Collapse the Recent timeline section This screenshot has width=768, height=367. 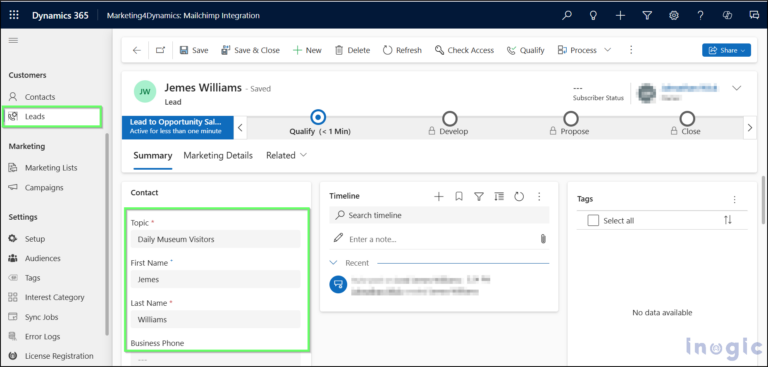tap(334, 263)
